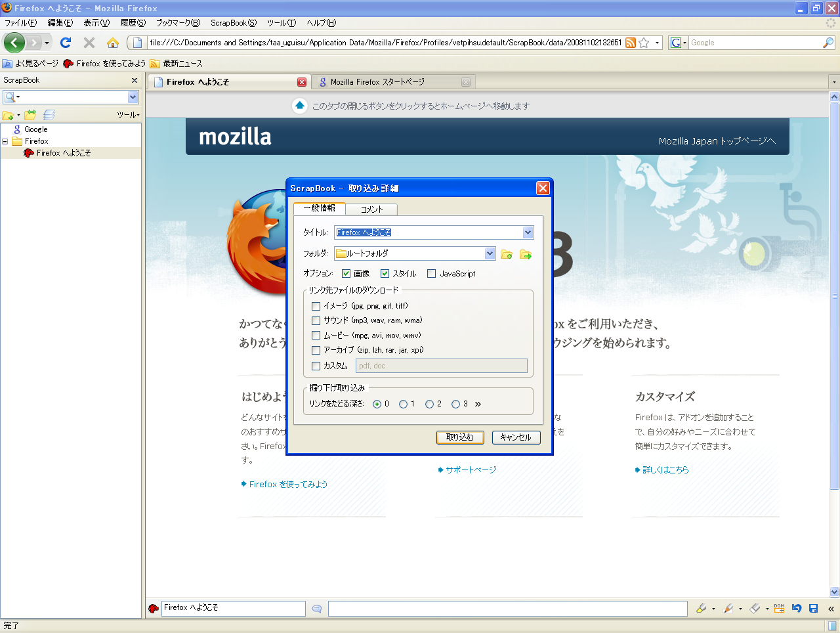This screenshot has height=633, width=840.
Task: Open the ヘルプ(H) menu
Action: [x=322, y=23]
